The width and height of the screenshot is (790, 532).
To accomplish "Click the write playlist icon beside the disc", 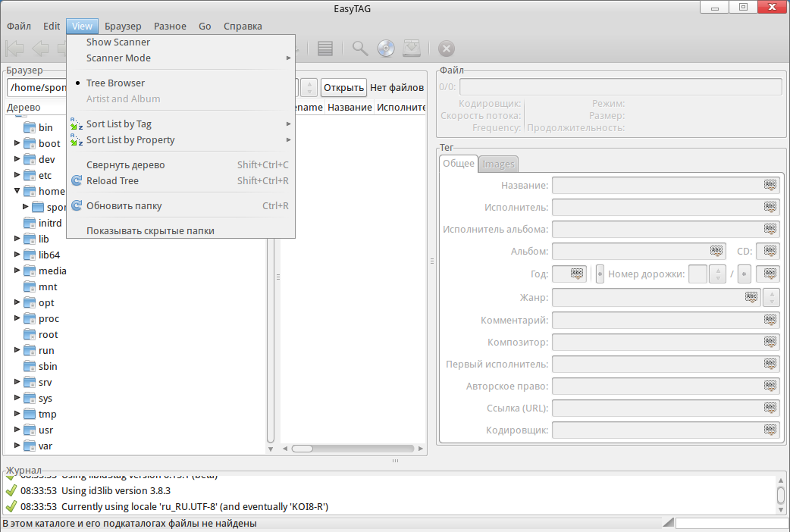I will [x=411, y=49].
